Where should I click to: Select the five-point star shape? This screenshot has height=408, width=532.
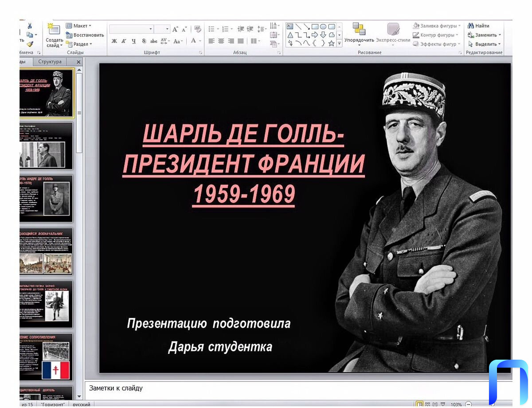331,43
